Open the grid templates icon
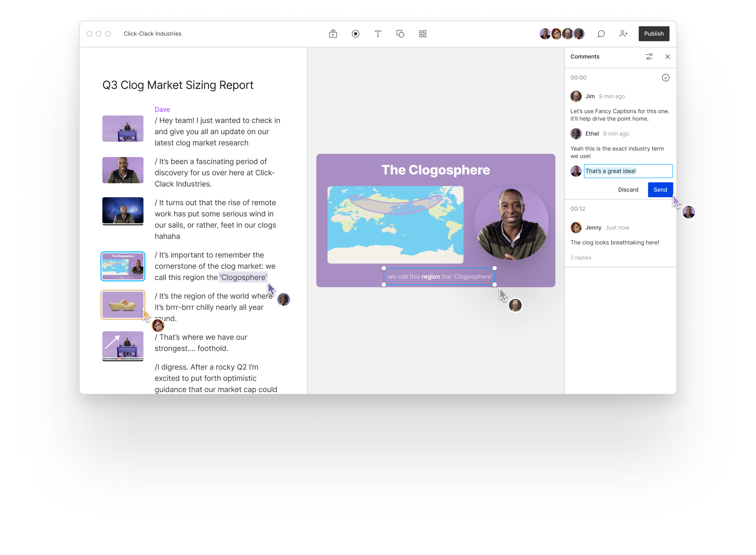Image resolution: width=756 pixels, height=555 pixels. [x=423, y=34]
